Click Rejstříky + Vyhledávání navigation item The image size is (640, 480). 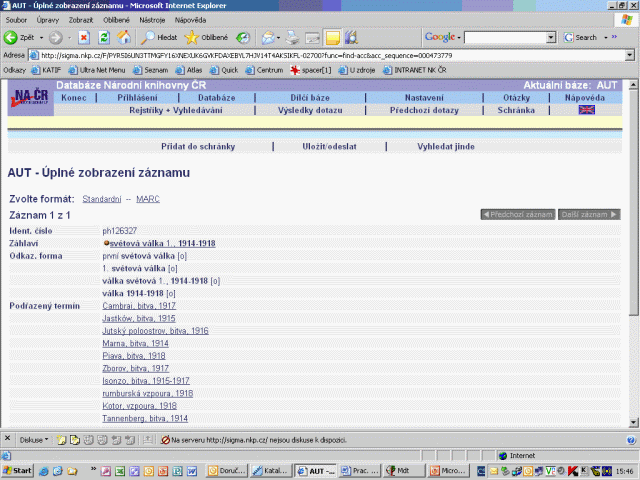[x=176, y=110]
